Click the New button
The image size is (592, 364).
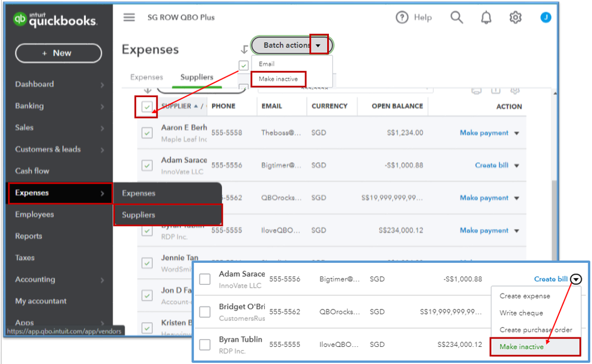58,53
